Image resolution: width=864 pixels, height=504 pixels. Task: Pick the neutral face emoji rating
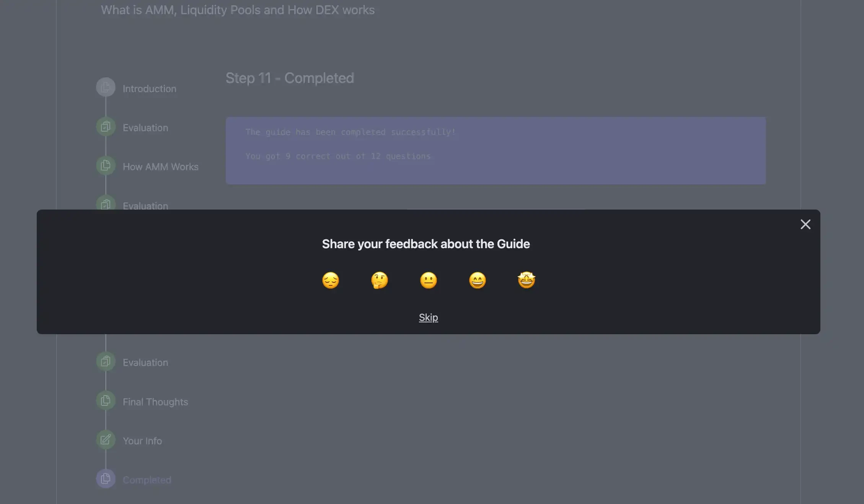point(429,280)
